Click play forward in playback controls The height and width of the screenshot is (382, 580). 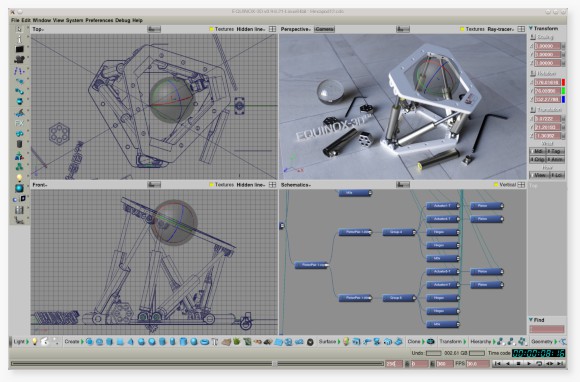529,364
